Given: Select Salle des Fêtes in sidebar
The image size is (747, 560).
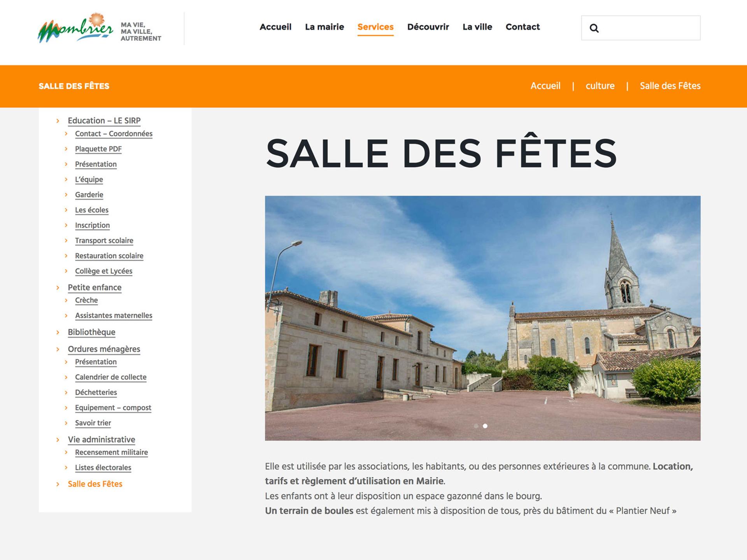Looking at the screenshot, I should point(95,484).
